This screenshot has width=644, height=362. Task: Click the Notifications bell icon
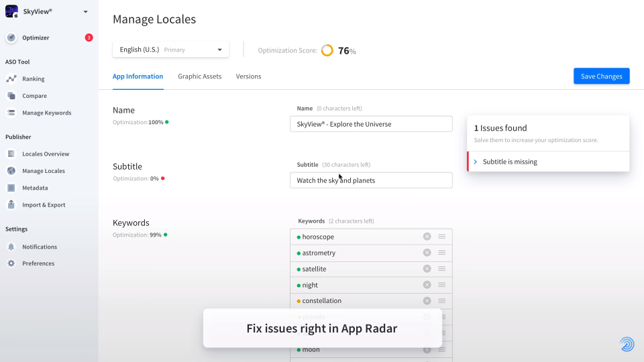coord(11,246)
